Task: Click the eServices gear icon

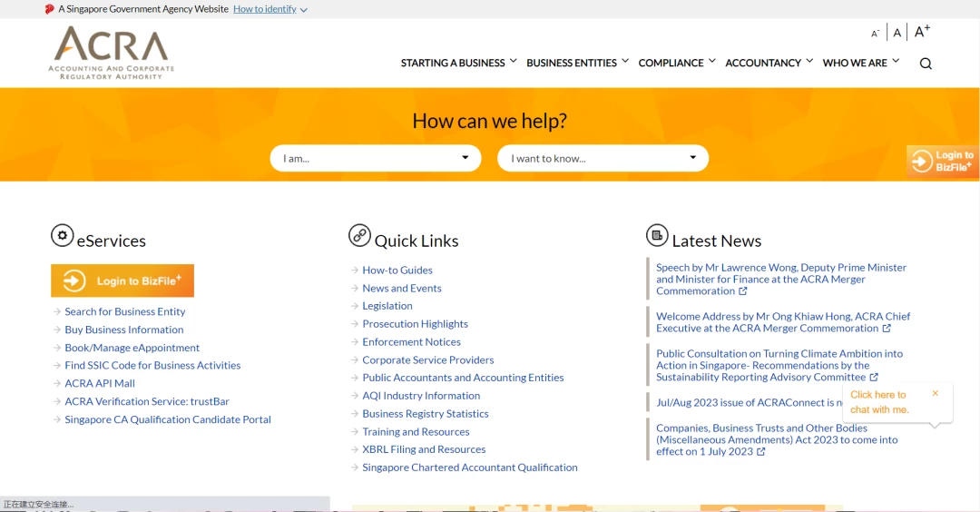Action: [62, 236]
